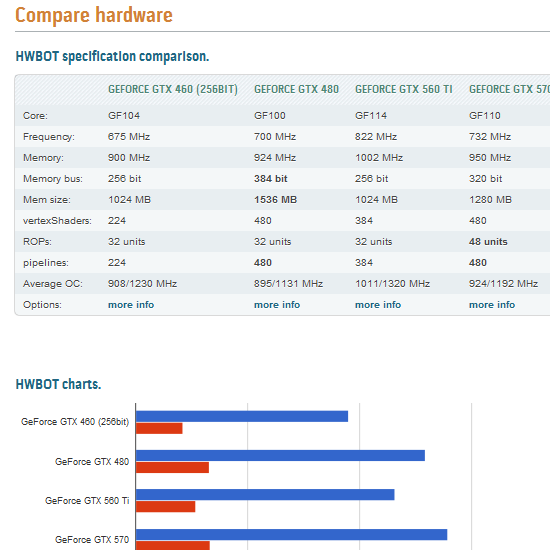Click the 'Mem size:' row label
550x550 pixels.
47,200
